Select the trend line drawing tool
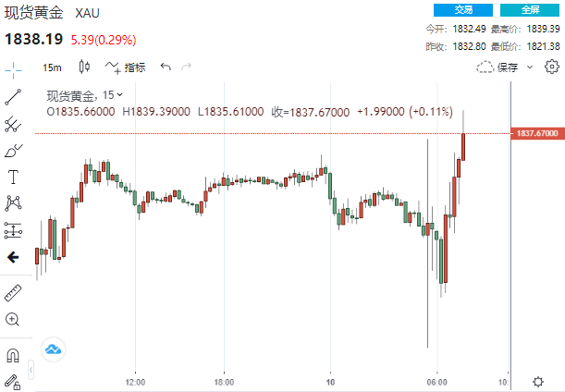The width and height of the screenshot is (565, 392). pyautogui.click(x=13, y=96)
